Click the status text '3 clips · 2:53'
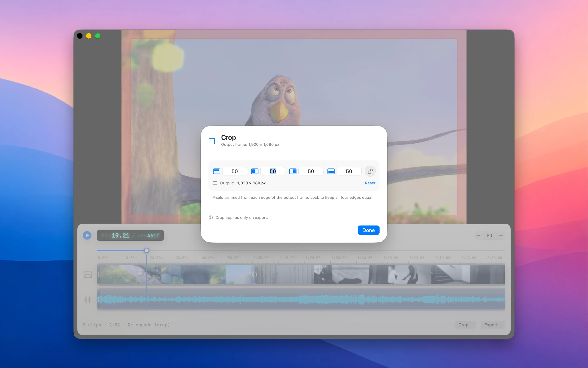 point(101,325)
